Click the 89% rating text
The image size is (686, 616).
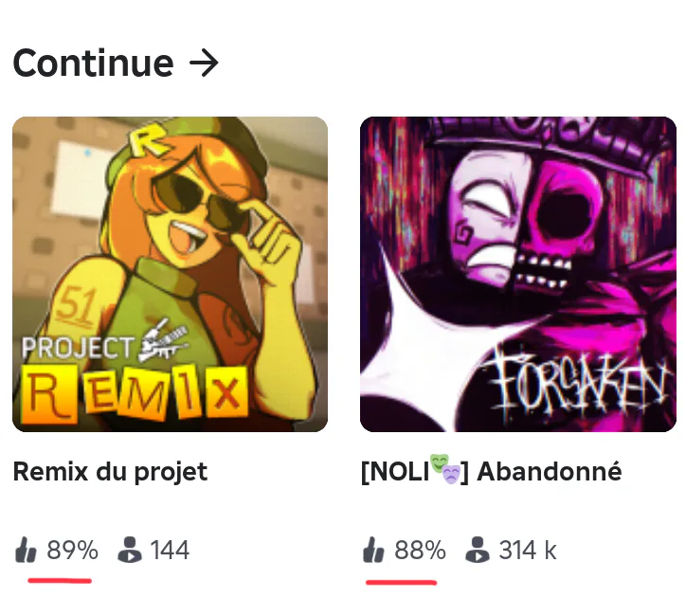[x=73, y=551]
